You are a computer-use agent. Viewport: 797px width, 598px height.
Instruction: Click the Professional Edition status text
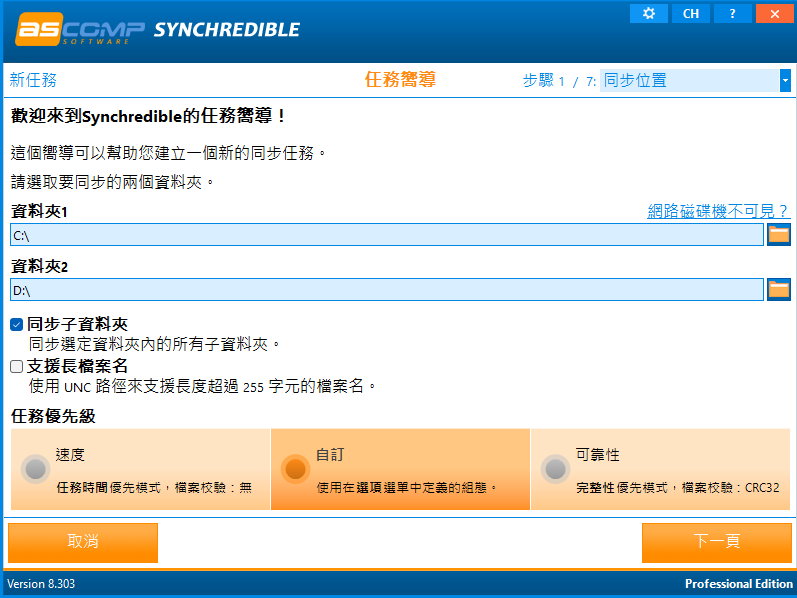point(739,584)
